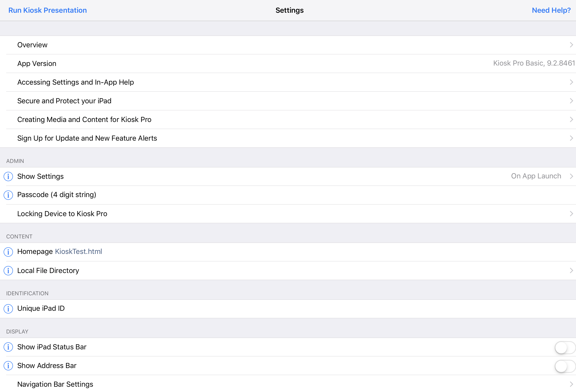Screen dimensions: 576x392
Task: Open Sign Up for Update Alerts chevron
Action: pyautogui.click(x=571, y=138)
